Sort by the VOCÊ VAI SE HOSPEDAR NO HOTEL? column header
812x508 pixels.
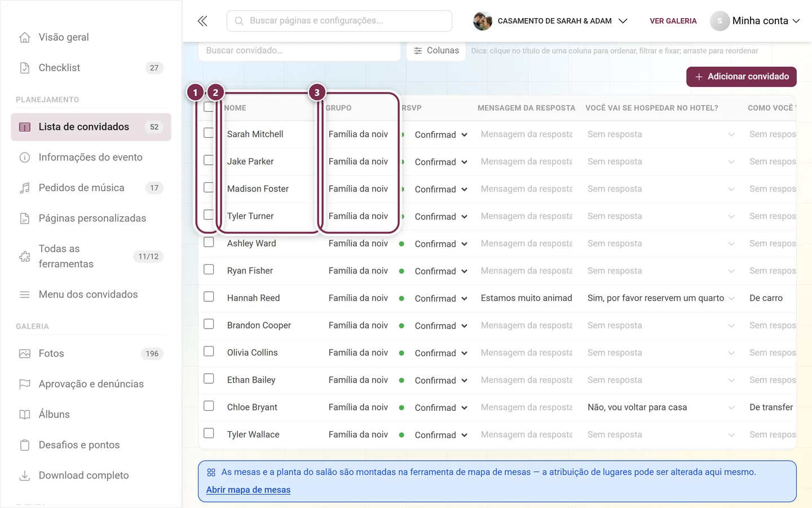(652, 108)
